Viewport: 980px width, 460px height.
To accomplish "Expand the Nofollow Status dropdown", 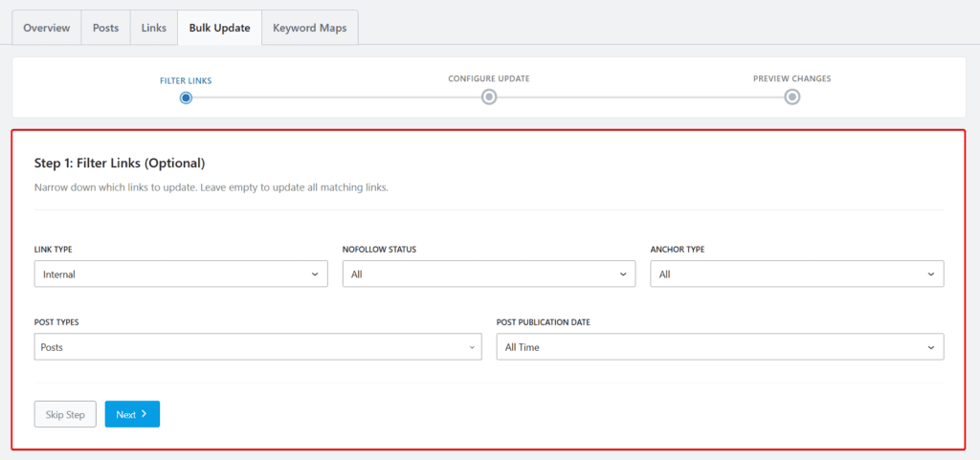I will [488, 274].
